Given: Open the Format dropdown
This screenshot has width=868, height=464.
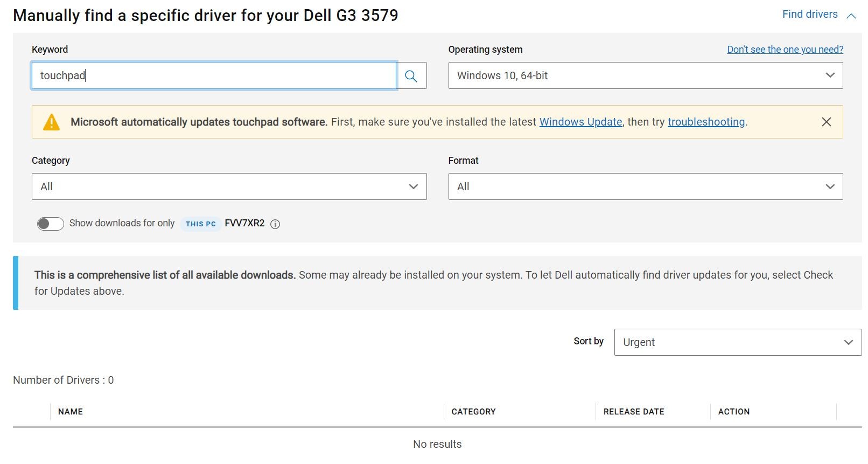Looking at the screenshot, I should [645, 186].
